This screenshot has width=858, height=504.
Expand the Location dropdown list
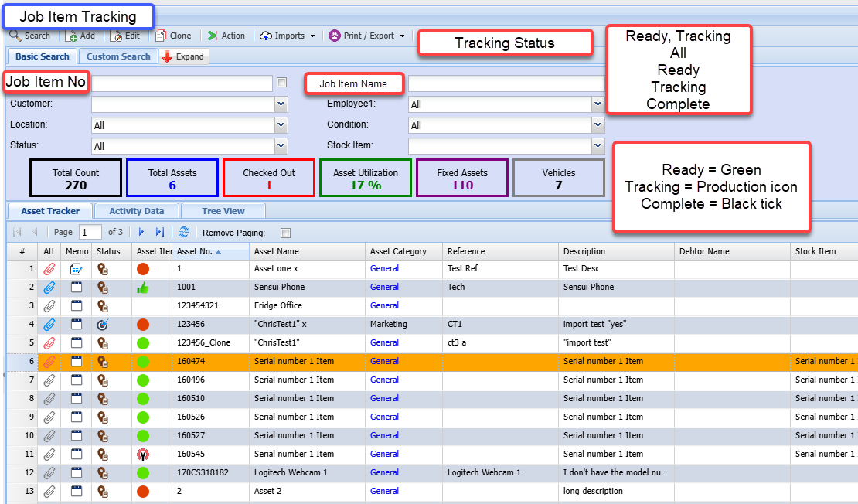click(281, 125)
